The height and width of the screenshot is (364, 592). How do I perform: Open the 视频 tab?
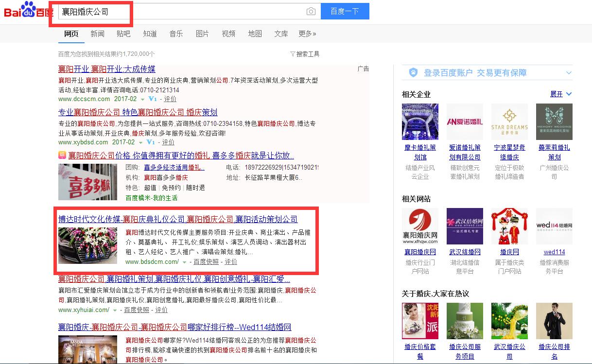click(228, 34)
